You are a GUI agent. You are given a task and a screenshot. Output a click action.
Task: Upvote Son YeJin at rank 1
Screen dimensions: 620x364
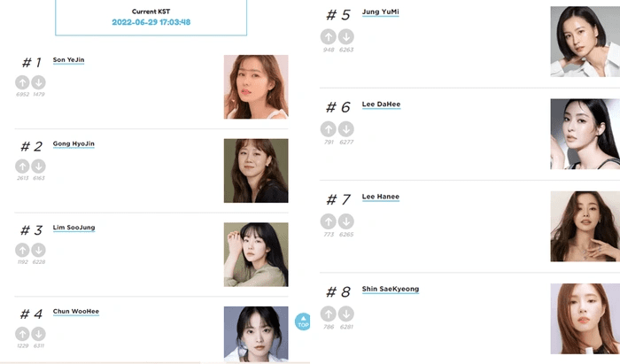(x=22, y=82)
